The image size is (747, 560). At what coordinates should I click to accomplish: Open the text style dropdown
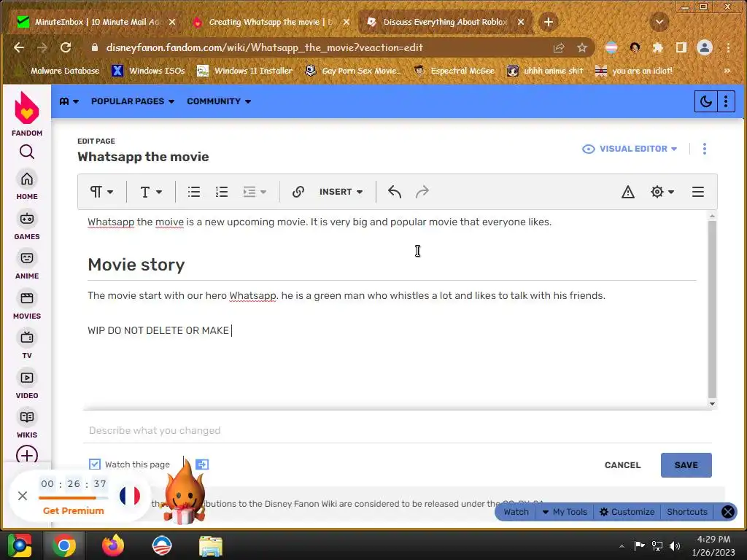pyautogui.click(x=151, y=192)
